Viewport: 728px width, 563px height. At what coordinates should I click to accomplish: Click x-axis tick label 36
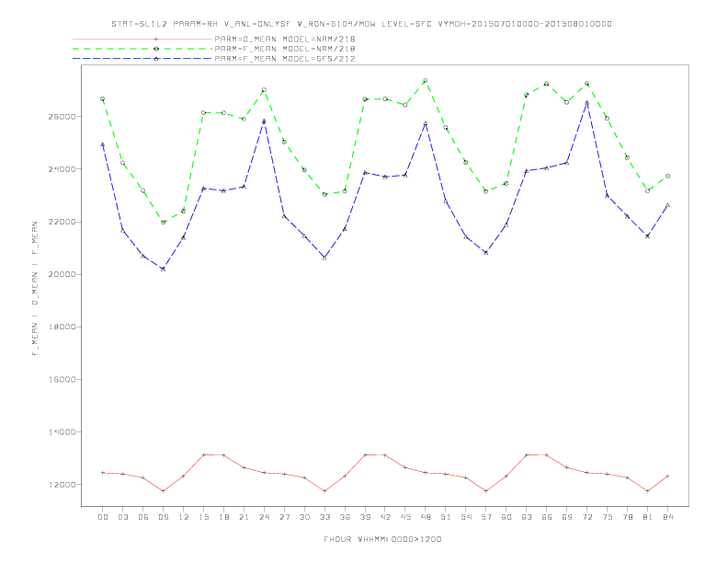[345, 517]
